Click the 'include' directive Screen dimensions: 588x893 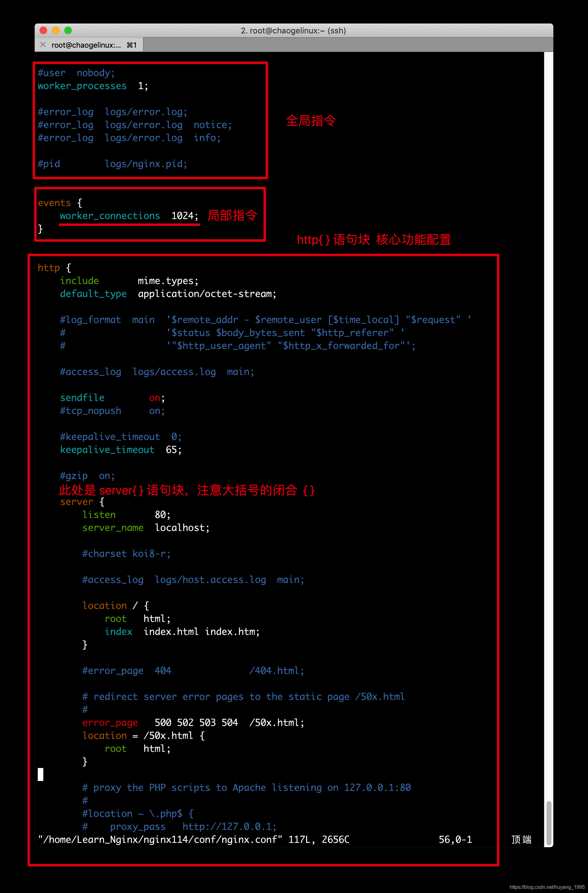(80, 281)
